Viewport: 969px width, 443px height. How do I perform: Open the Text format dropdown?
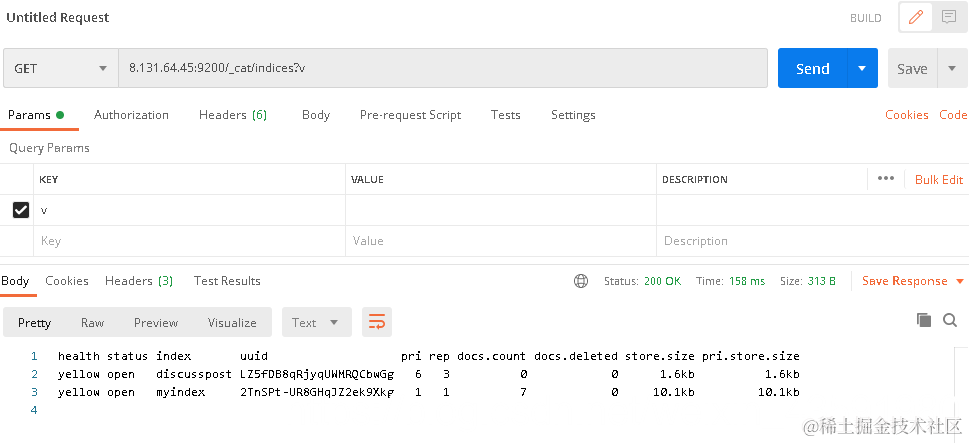(x=316, y=322)
